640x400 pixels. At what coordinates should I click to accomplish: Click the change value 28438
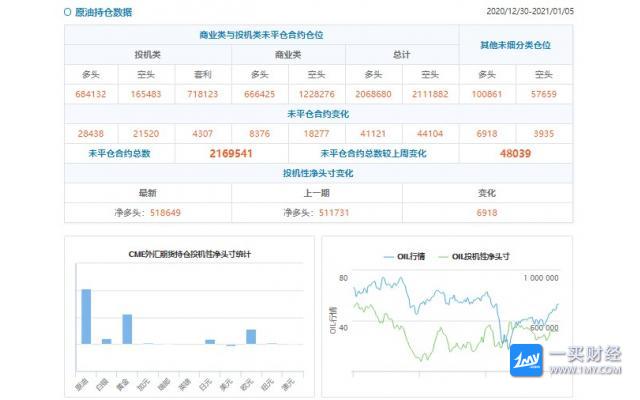point(91,134)
